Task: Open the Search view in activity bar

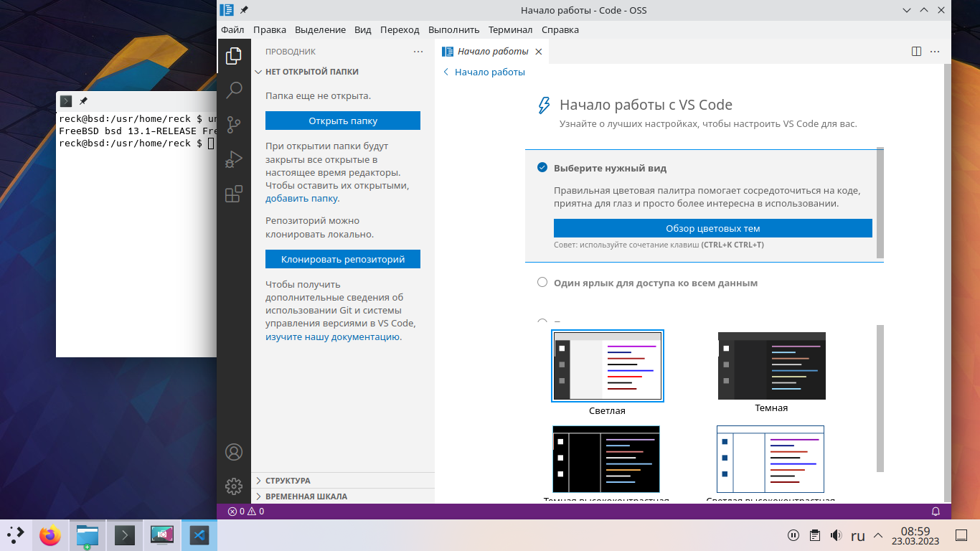Action: coord(234,90)
